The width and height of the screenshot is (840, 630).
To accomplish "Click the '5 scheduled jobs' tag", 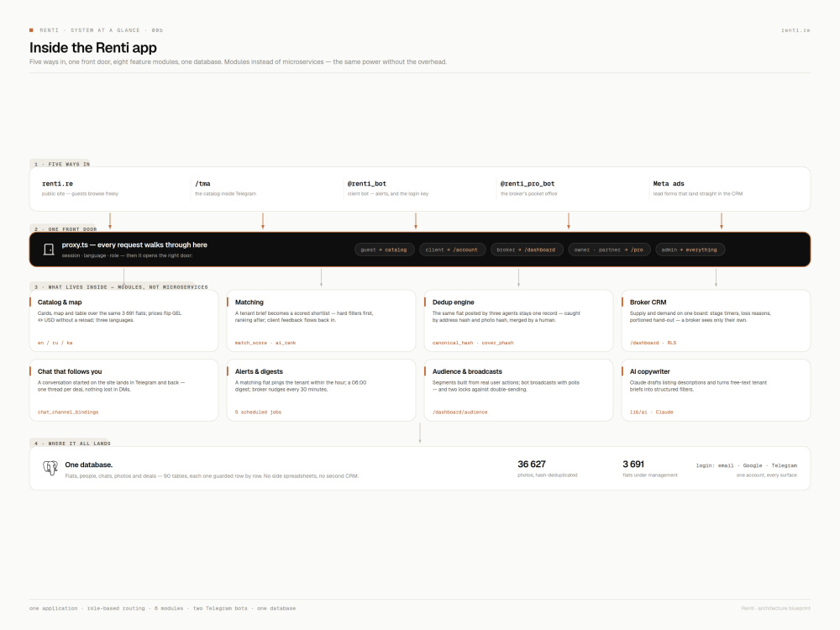I will click(258, 412).
